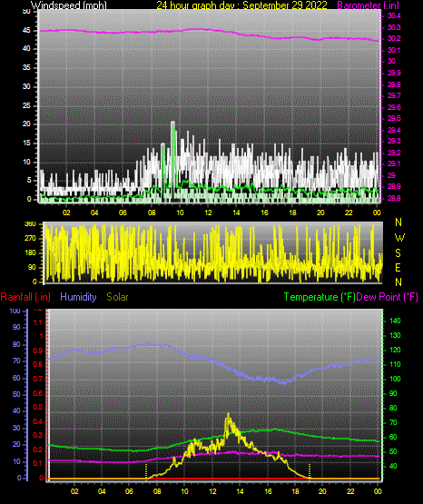Click the 06 hour label under bottom graph

(129, 492)
